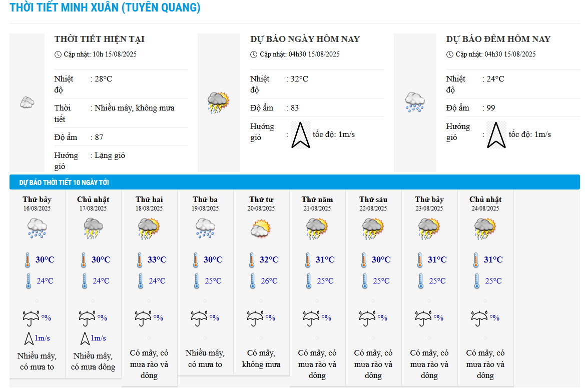This screenshot has height=391, width=588.
Task: Click the partly sunny icon for Thứ tư 20/08/2025
Action: click(261, 229)
